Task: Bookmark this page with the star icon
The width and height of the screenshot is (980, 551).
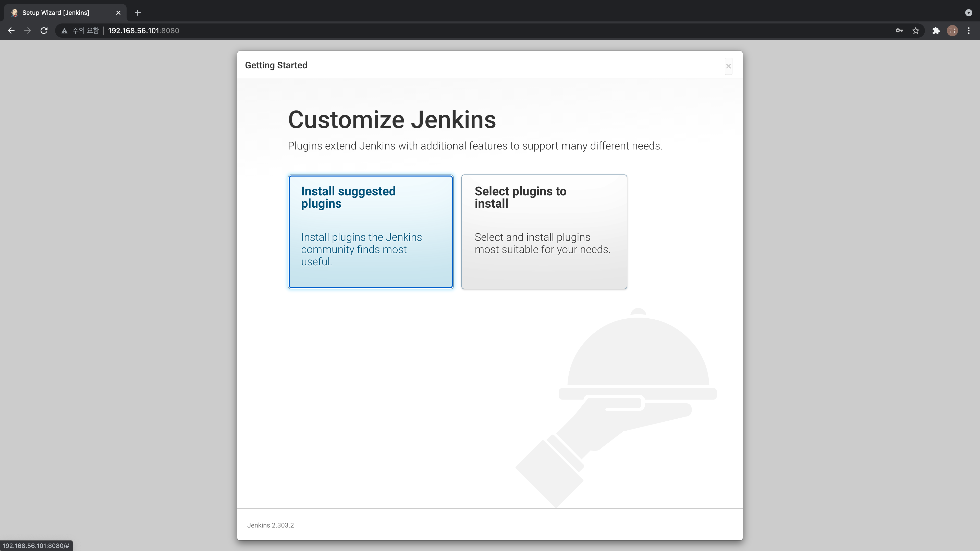Action: click(915, 30)
